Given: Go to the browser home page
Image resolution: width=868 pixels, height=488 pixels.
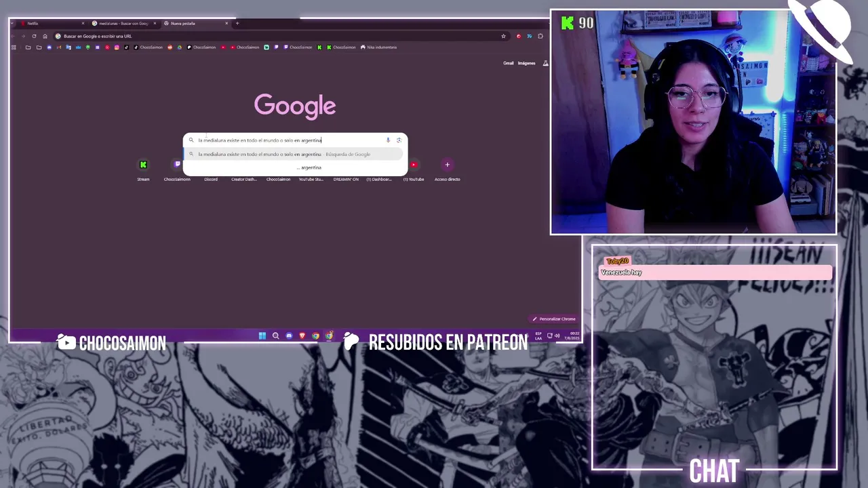Looking at the screenshot, I should [45, 36].
